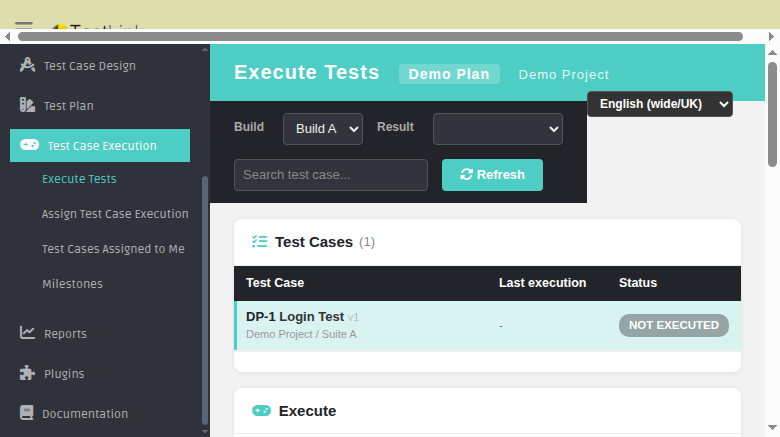Click the Refresh button

492,175
